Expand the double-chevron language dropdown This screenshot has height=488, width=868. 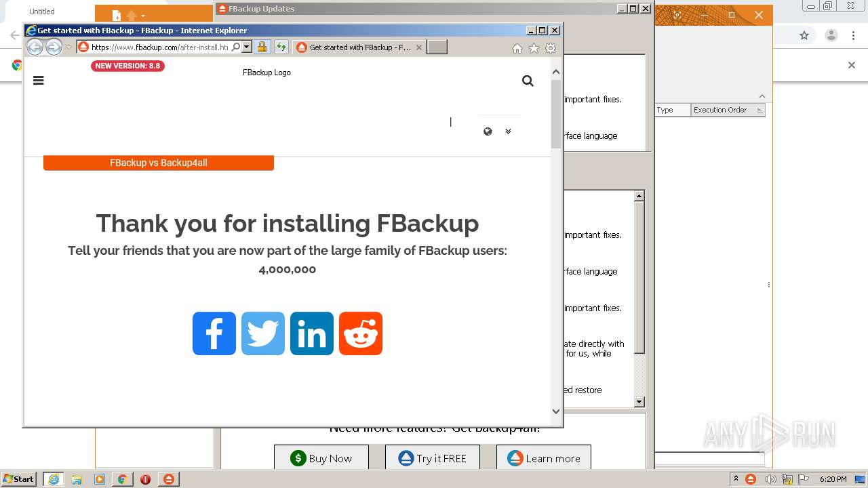tap(508, 131)
